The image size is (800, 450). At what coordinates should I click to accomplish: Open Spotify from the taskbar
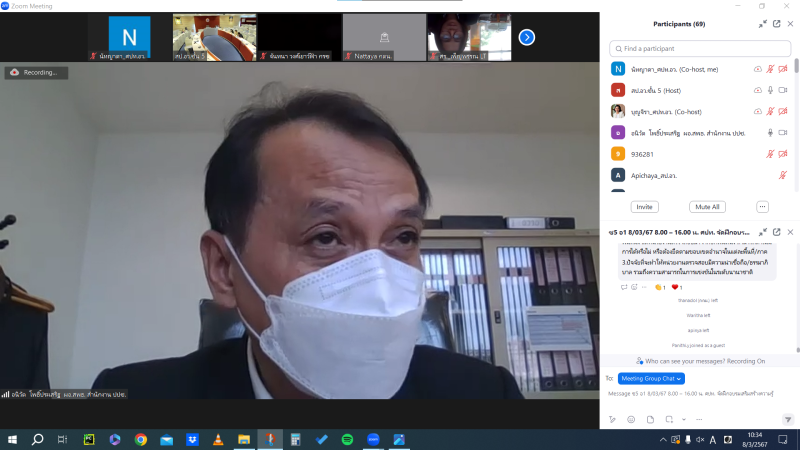click(x=347, y=439)
